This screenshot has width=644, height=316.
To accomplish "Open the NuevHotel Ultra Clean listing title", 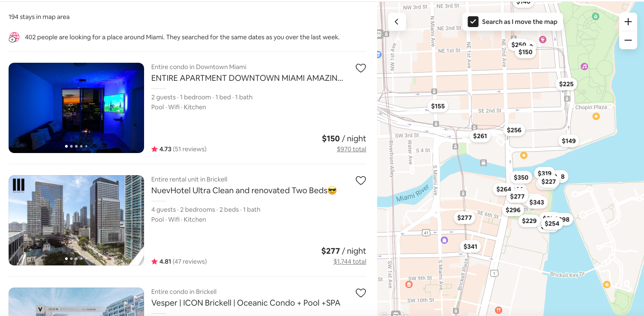I will pyautogui.click(x=244, y=191).
